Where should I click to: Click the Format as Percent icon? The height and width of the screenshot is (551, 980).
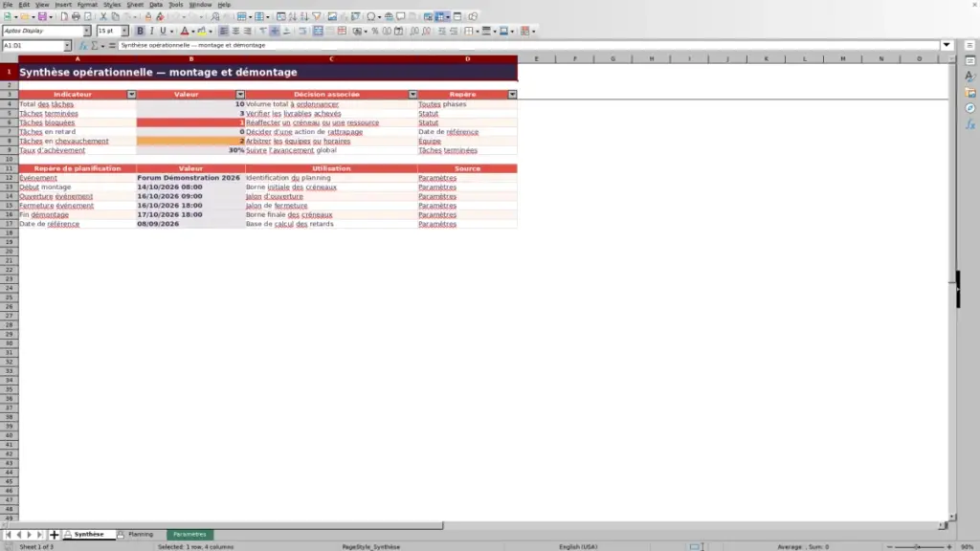click(375, 32)
